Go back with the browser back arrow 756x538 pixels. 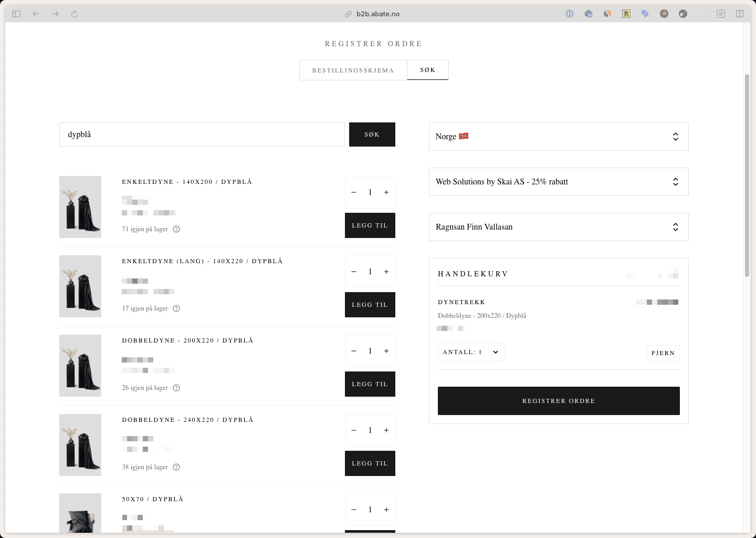click(36, 14)
